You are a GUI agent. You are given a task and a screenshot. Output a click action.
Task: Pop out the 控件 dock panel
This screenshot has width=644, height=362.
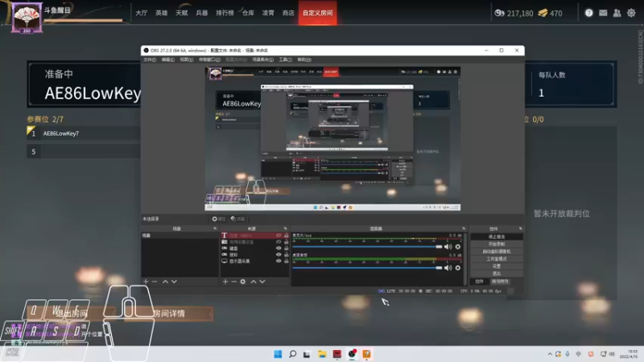click(520, 228)
